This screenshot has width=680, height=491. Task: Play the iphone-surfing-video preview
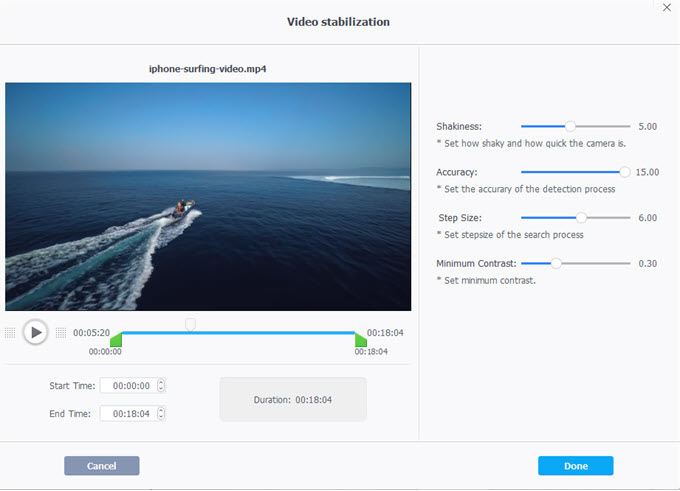tap(36, 333)
